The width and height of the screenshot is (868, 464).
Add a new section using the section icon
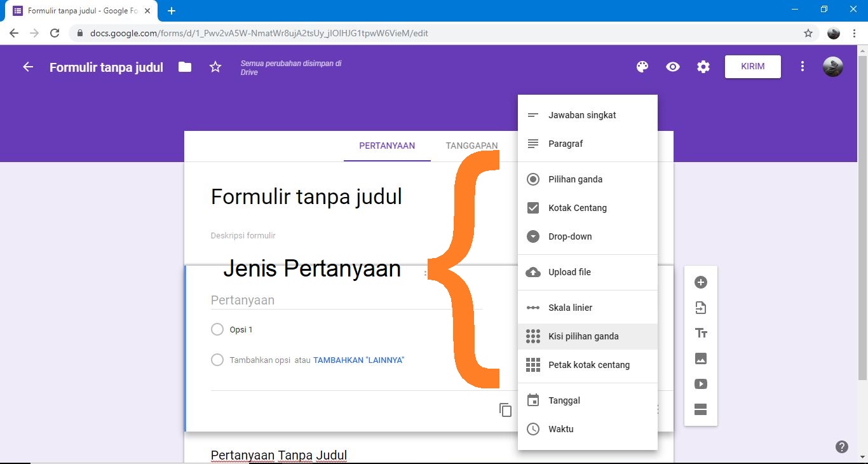click(x=700, y=409)
